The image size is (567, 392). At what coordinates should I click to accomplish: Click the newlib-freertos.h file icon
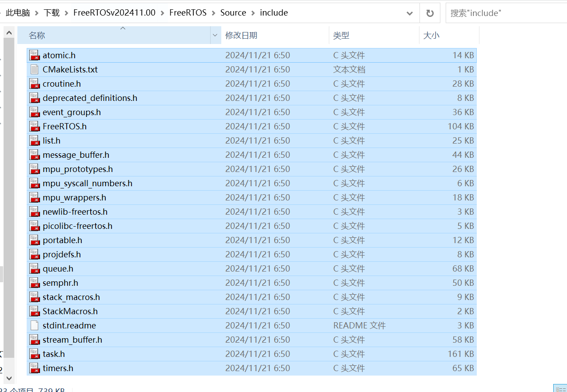click(x=35, y=212)
